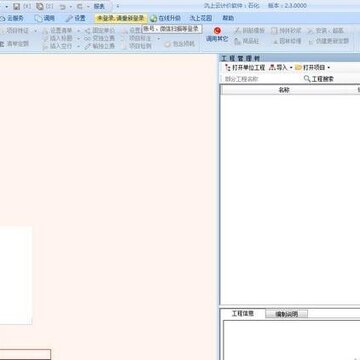Click the 工程搜索 magnifier button

click(x=319, y=79)
